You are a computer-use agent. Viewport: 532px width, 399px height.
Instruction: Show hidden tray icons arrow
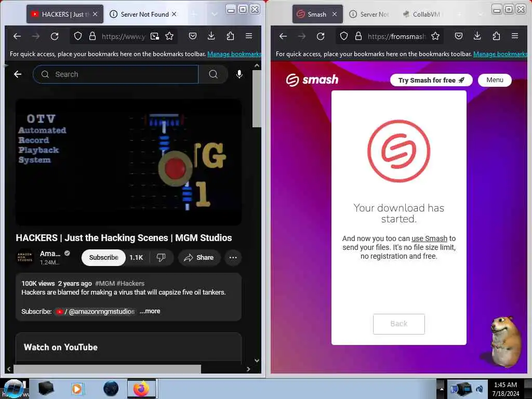442,389
